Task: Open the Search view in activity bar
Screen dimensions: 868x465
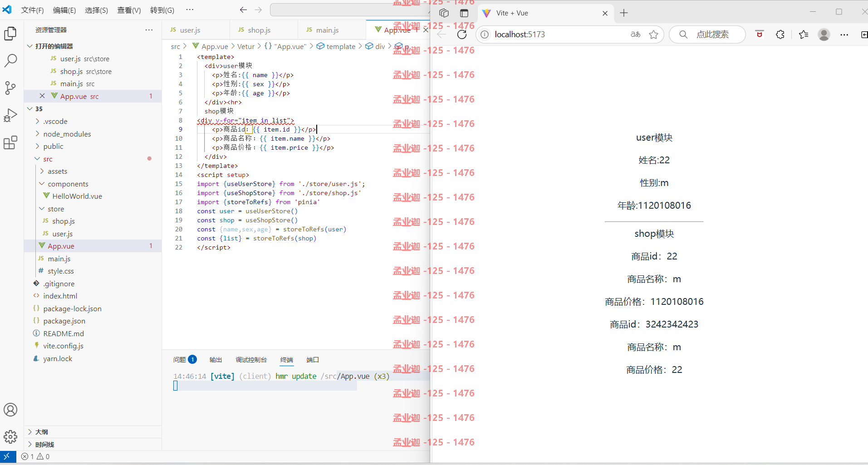Action: pos(10,60)
